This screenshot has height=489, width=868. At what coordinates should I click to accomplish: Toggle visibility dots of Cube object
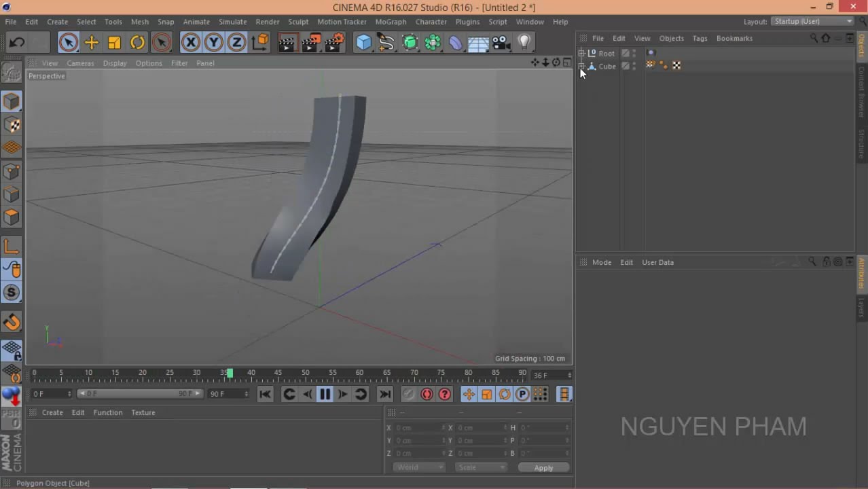[x=634, y=66]
